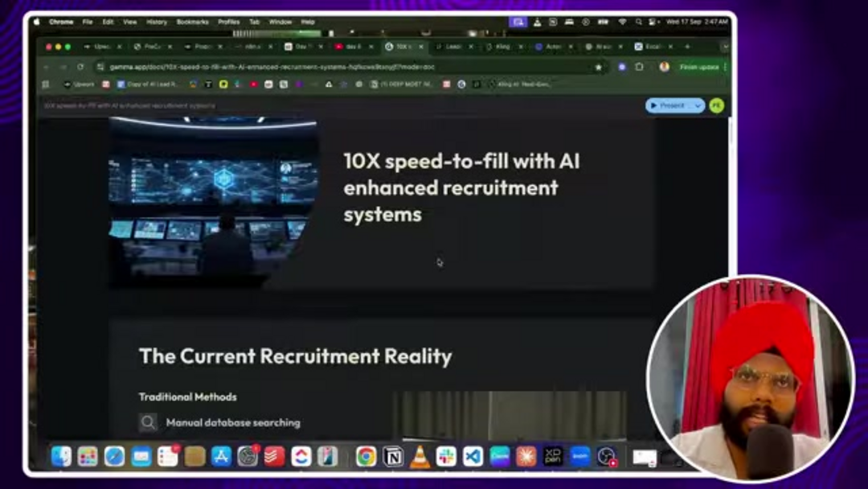Open the History menu
The width and height of the screenshot is (868, 489).
157,22
